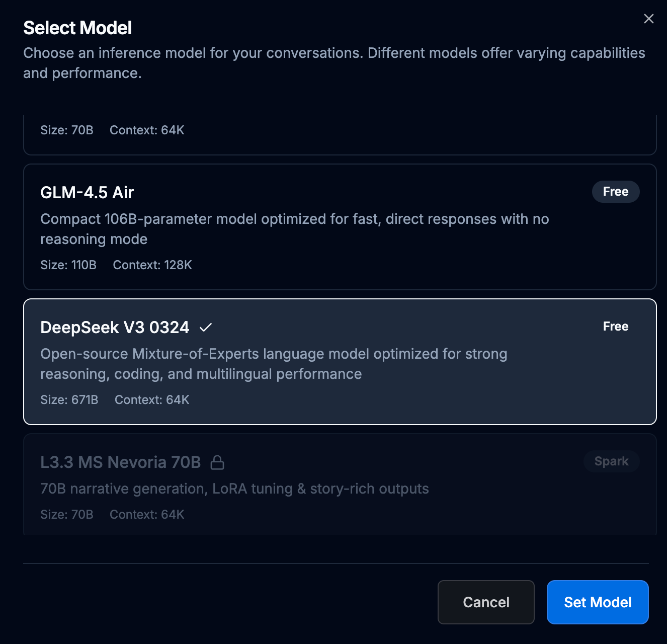Click the lock icon beside L3.3 MS Nevoria 70B

point(217,462)
